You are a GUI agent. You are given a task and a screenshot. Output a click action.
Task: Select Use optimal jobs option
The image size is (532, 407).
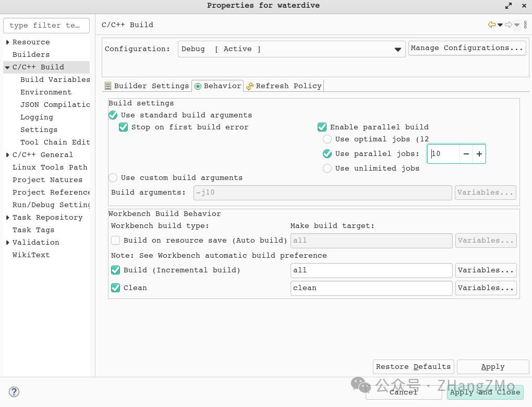tap(327, 139)
